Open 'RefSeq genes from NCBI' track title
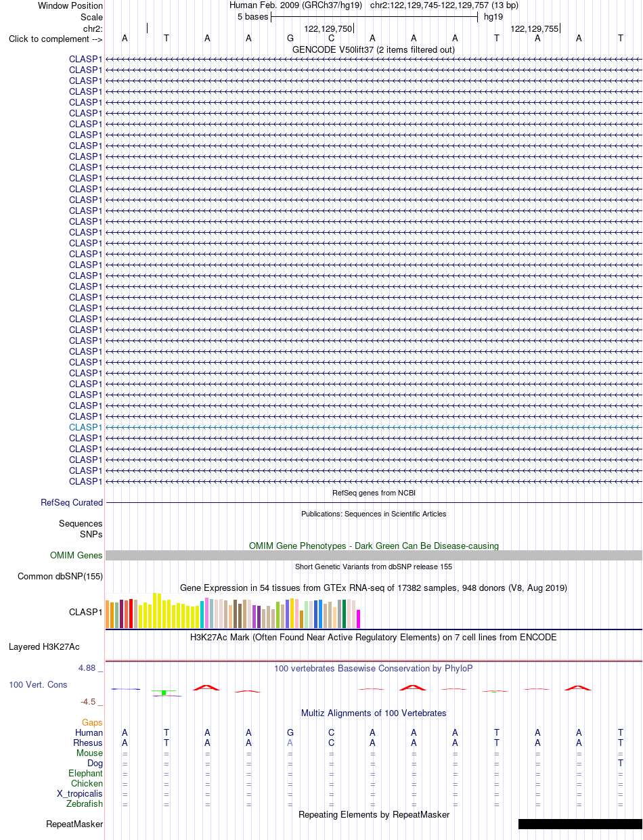643x840 pixels. tap(374, 493)
